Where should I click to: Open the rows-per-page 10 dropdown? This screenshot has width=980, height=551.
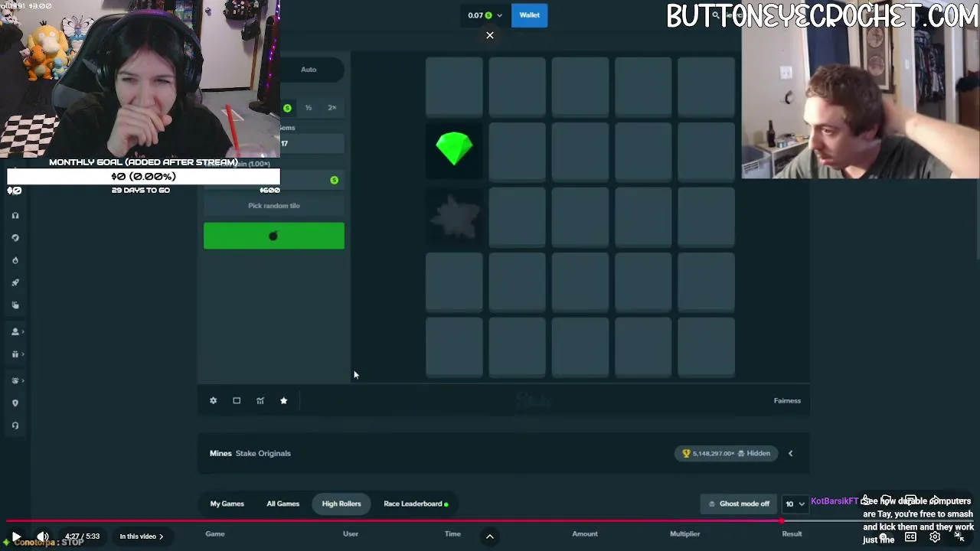pyautogui.click(x=795, y=504)
